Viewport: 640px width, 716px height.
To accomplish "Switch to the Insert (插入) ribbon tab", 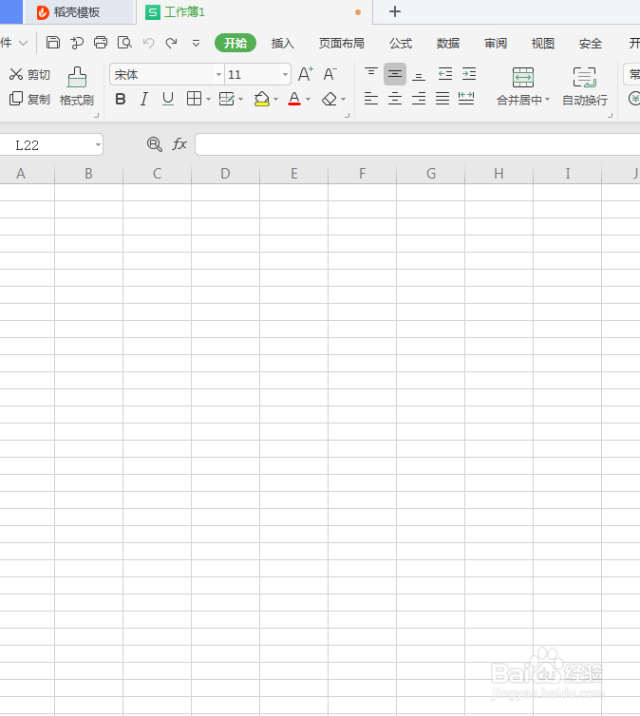I will pos(283,43).
